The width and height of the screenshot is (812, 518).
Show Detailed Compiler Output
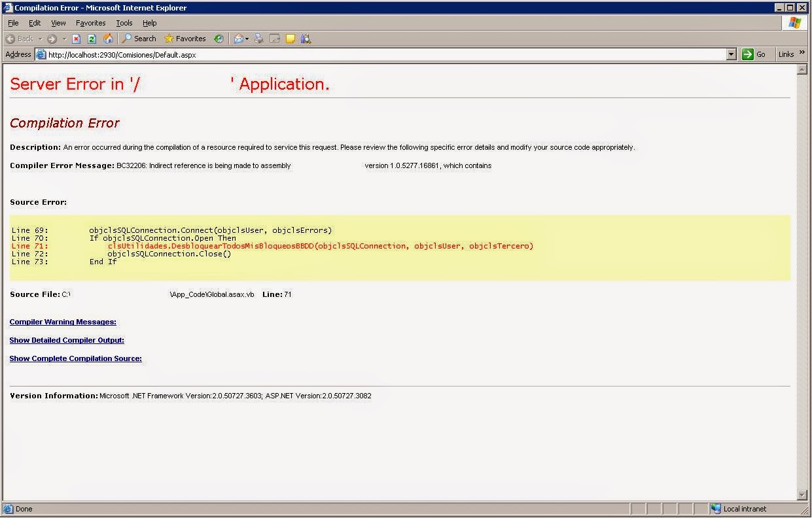tap(67, 340)
